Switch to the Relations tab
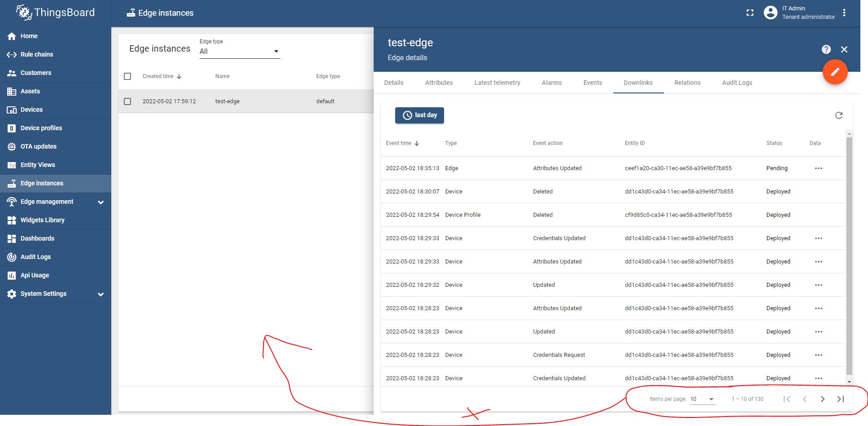Viewport: 868px width, 426px height. (x=687, y=83)
